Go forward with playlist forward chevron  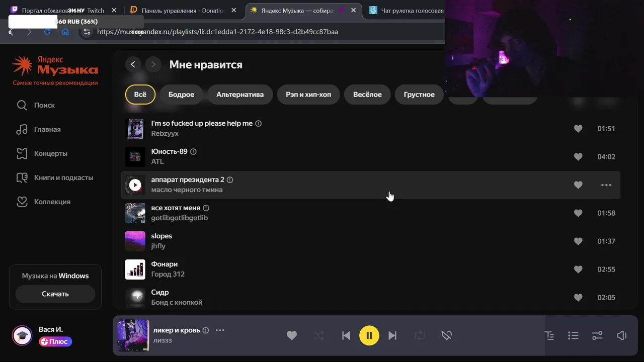(x=153, y=64)
